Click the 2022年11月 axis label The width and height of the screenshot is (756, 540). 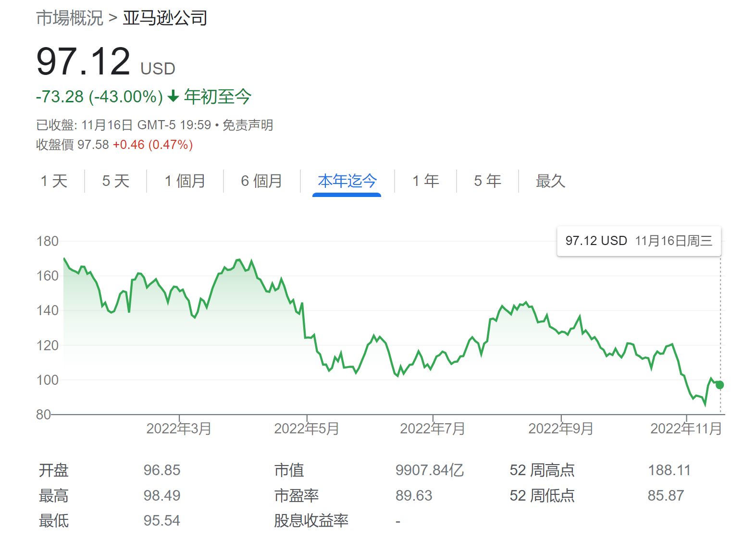pos(686,428)
